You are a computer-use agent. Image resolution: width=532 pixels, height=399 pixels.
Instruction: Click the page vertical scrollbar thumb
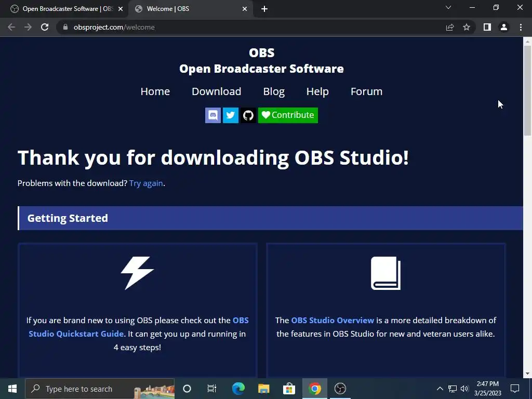[x=527, y=90]
